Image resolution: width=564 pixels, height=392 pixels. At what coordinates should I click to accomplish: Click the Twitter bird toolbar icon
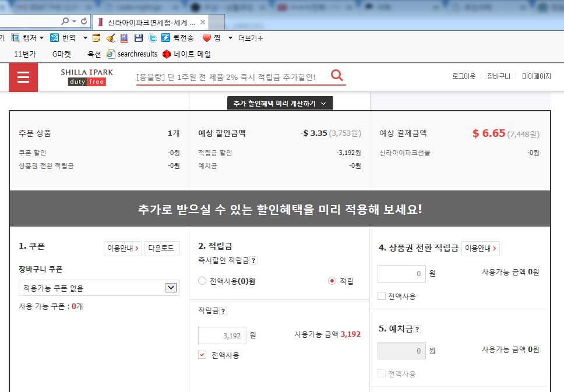point(152,38)
